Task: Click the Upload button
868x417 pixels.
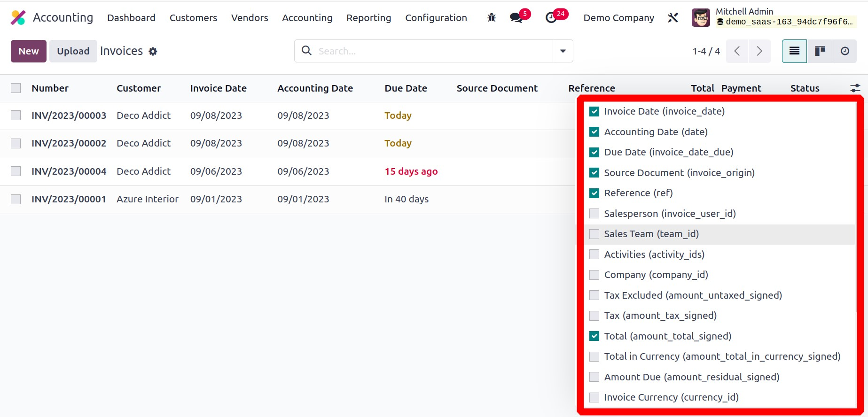Action: pyautogui.click(x=73, y=51)
